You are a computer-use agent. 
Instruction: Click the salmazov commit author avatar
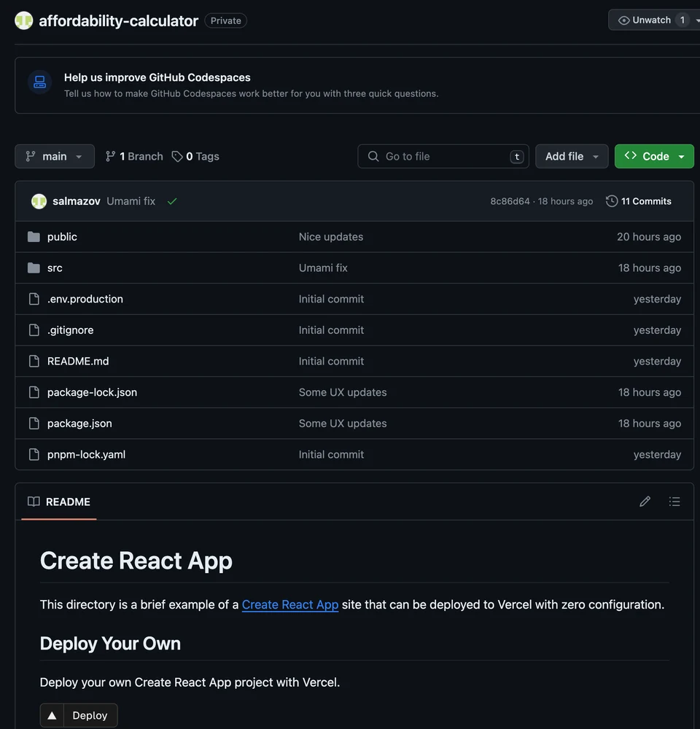click(x=39, y=201)
